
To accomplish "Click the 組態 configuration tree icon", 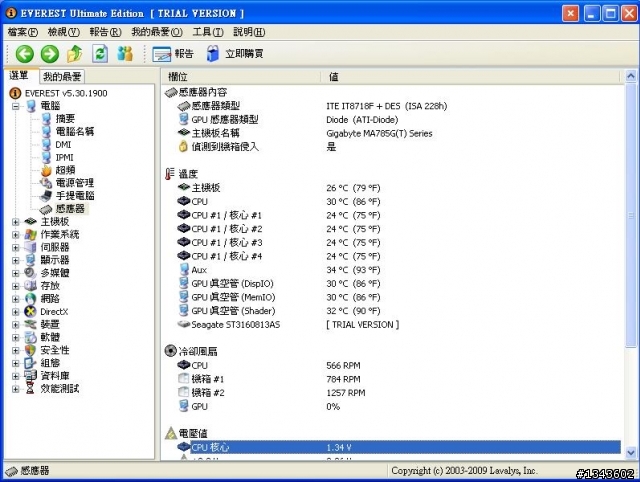I will [31, 363].
